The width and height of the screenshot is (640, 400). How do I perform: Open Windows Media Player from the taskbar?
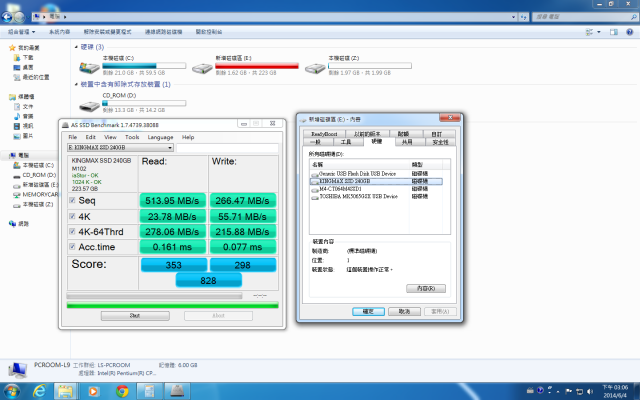(x=93, y=391)
